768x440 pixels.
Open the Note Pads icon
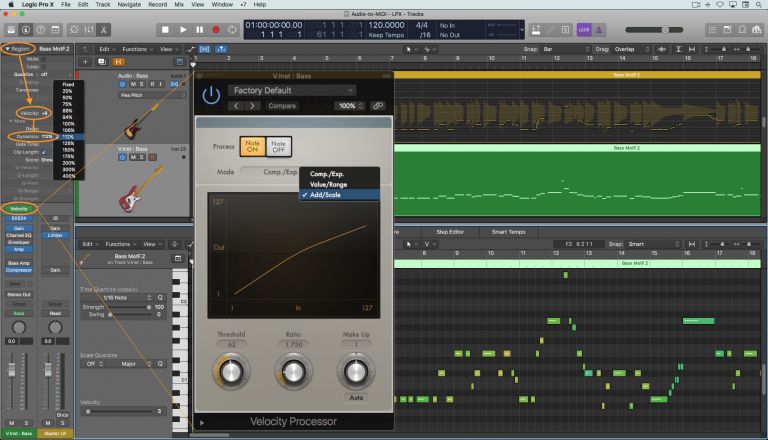point(727,30)
